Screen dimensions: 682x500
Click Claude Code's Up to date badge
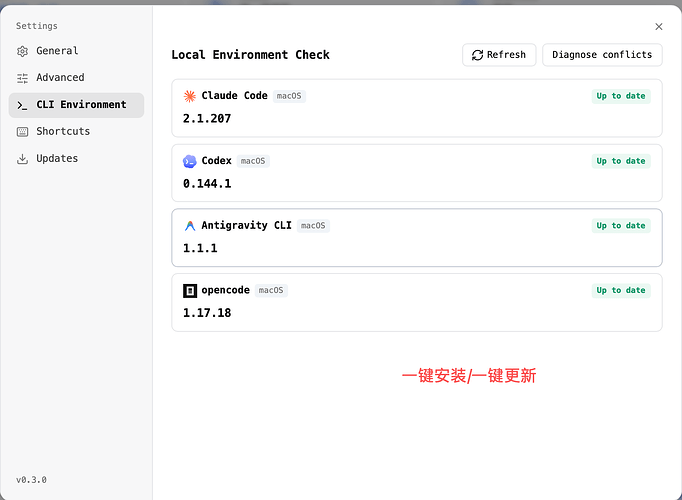pos(621,96)
